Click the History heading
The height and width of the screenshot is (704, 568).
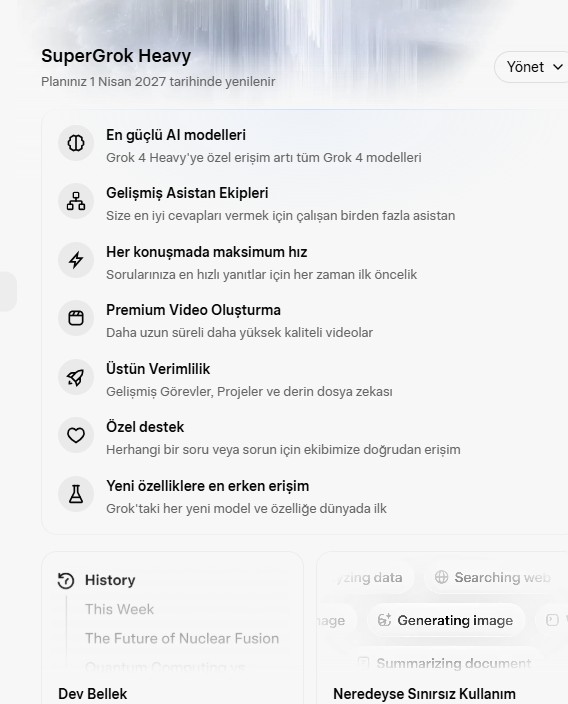tap(110, 580)
